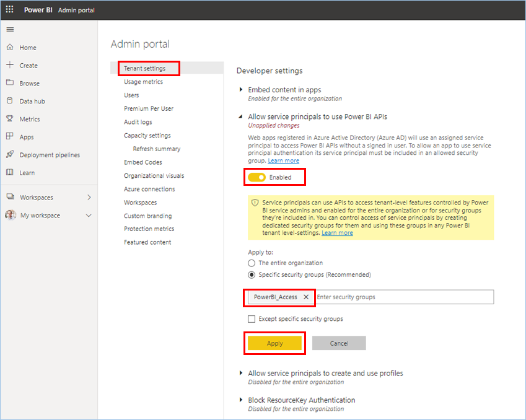Remove the PowerBI_Access security group tag
The image size is (526, 420).
tap(306, 297)
